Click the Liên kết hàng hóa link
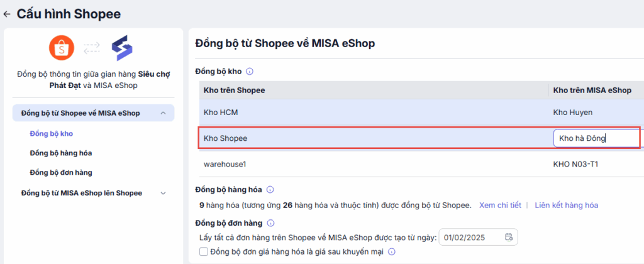644x264 pixels. (566, 205)
